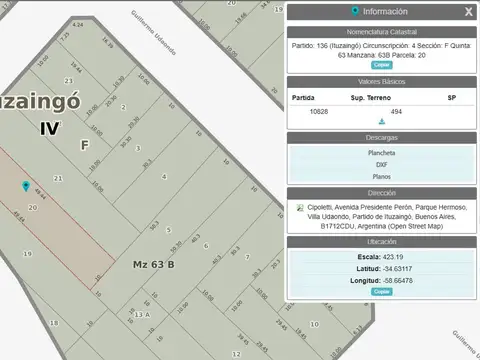Select parcel 6 on the map
This screenshot has width=480, height=360.
(x=206, y=246)
